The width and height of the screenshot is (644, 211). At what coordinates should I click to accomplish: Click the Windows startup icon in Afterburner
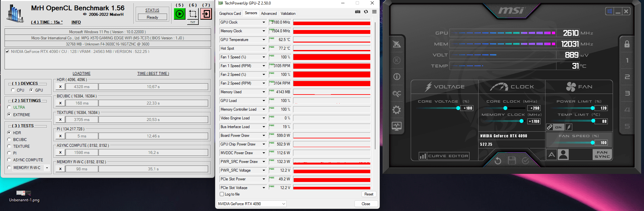(610, 12)
